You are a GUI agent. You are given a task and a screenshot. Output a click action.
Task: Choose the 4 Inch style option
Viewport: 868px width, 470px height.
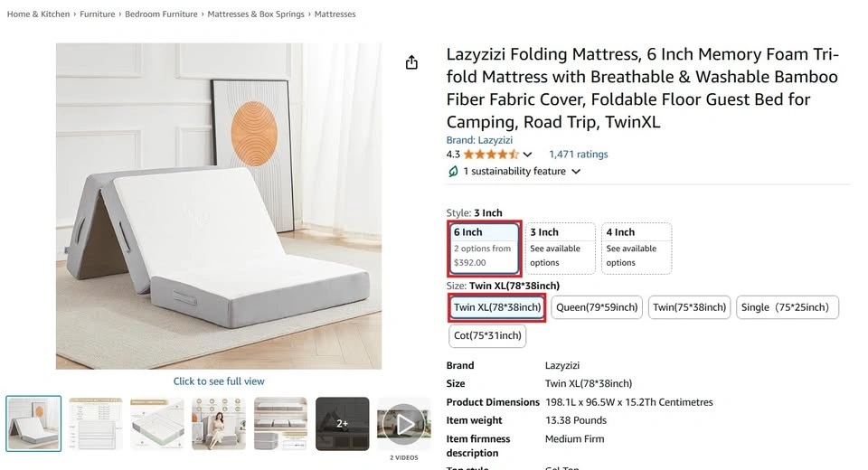point(637,248)
